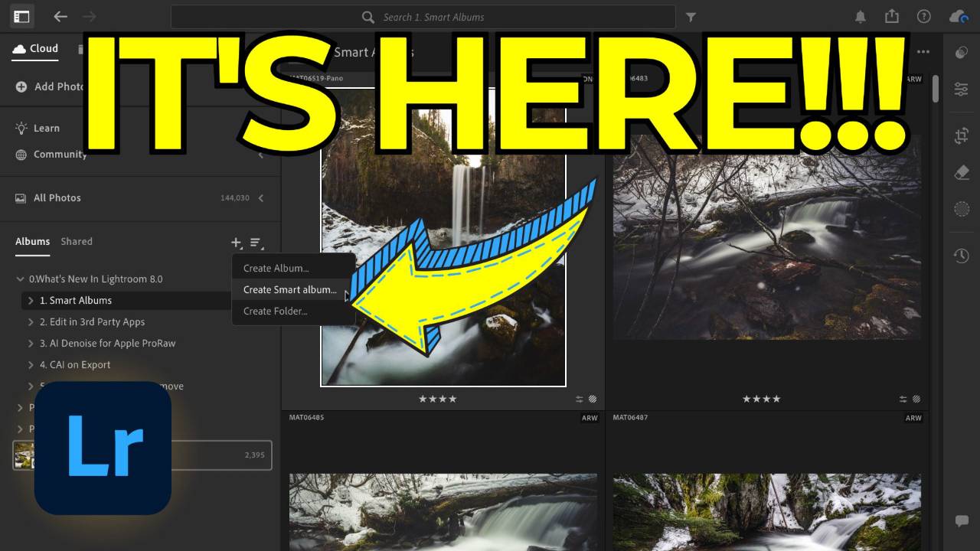Open the Healing tool
This screenshot has width=980, height=551.
(961, 170)
